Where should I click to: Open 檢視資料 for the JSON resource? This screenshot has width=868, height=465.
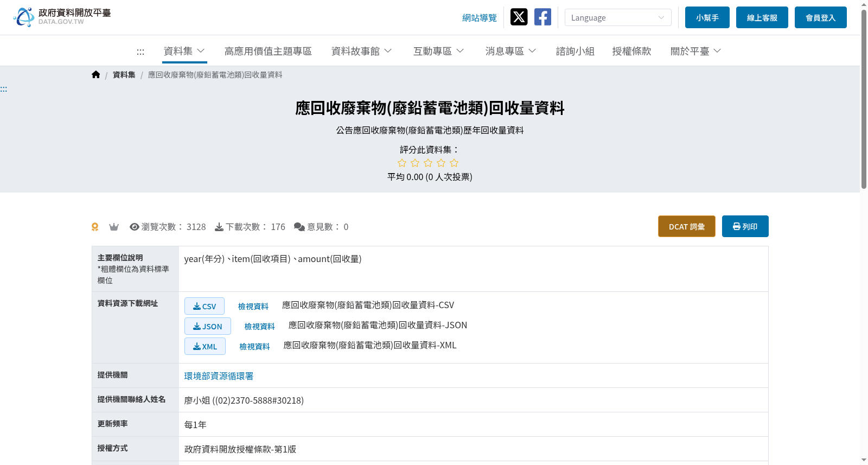tap(260, 327)
